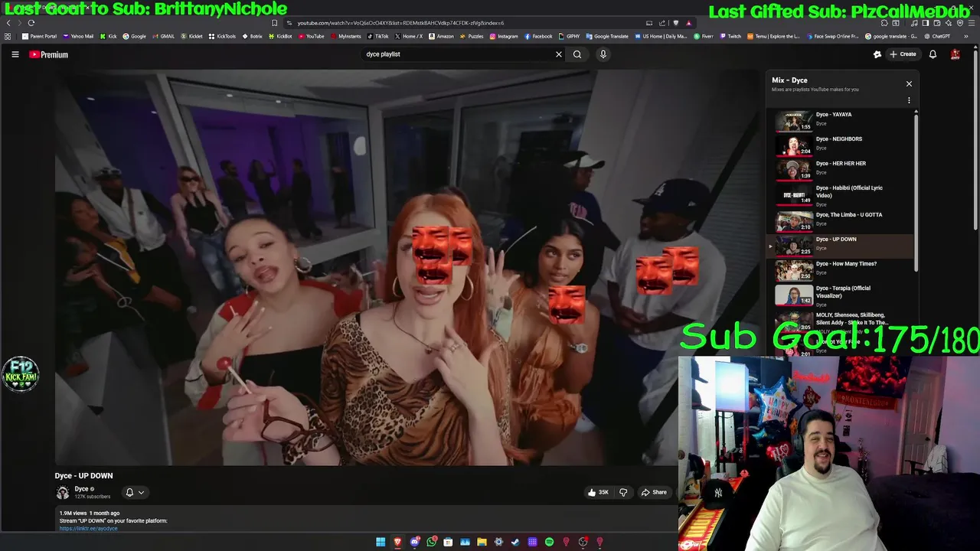980x551 pixels.
Task: Open the Twitch bookmark
Action: click(x=730, y=36)
